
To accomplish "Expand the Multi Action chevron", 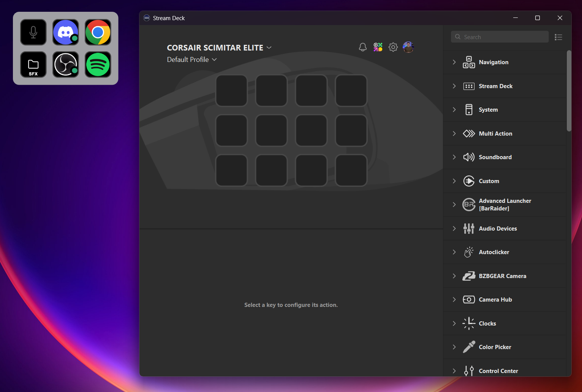I will [x=454, y=134].
